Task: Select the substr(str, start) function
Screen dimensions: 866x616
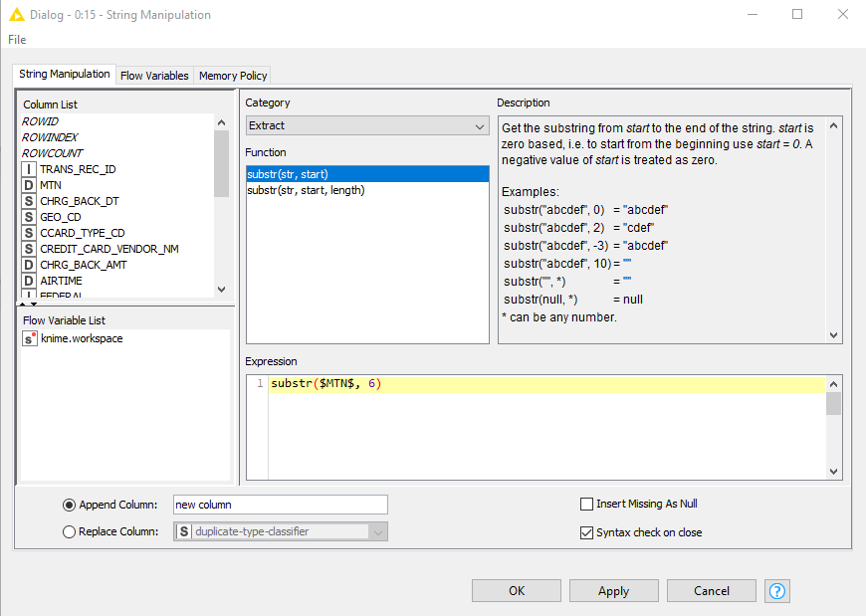Action: [x=368, y=174]
